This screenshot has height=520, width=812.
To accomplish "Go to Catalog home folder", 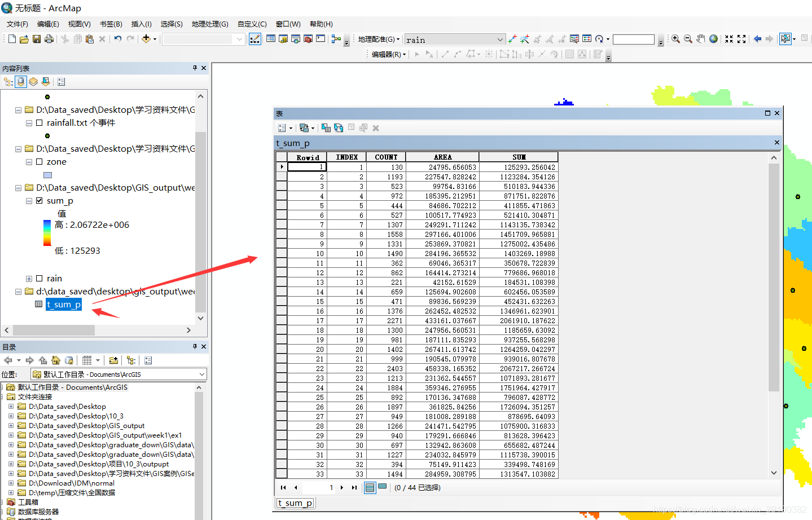I will point(55,360).
